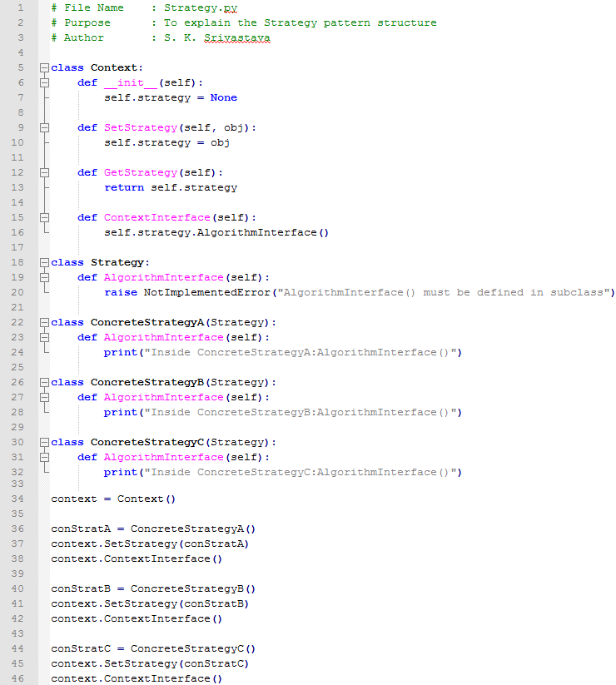Click 'return' keyword on line 13
Viewport: 616px width, 685px height.
click(x=124, y=188)
